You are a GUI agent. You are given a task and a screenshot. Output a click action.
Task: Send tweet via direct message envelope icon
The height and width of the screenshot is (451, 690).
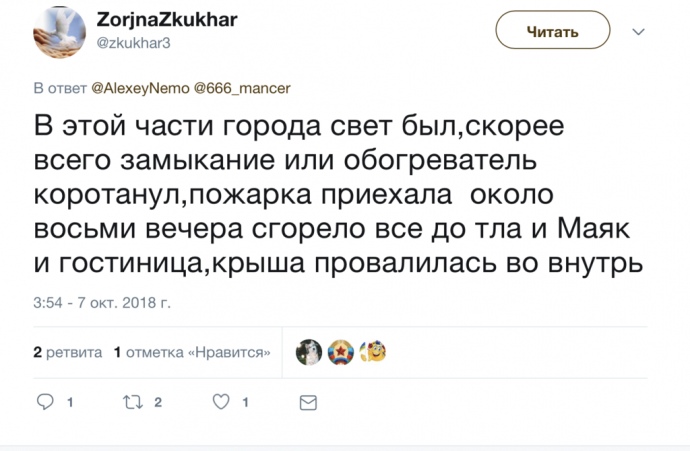[x=308, y=402]
